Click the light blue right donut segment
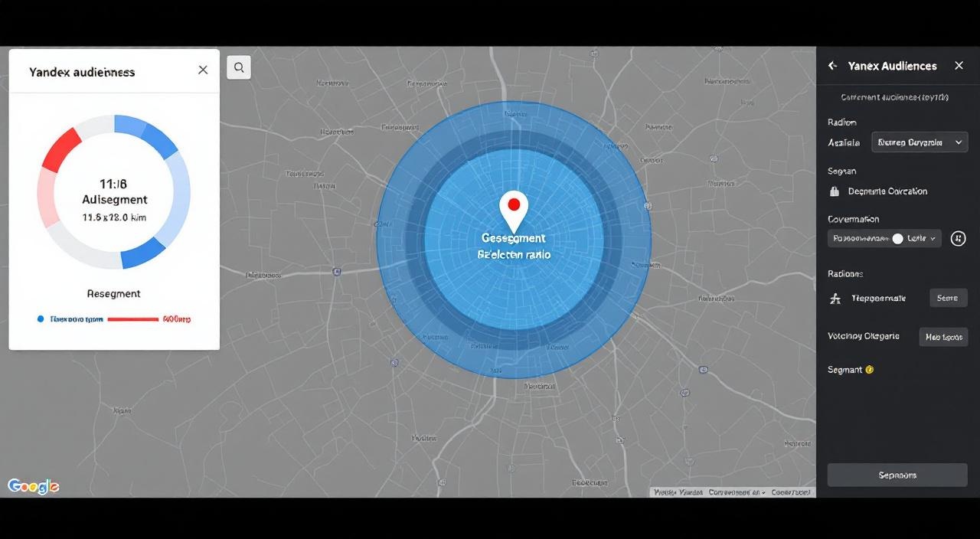This screenshot has height=539, width=980. [177, 198]
